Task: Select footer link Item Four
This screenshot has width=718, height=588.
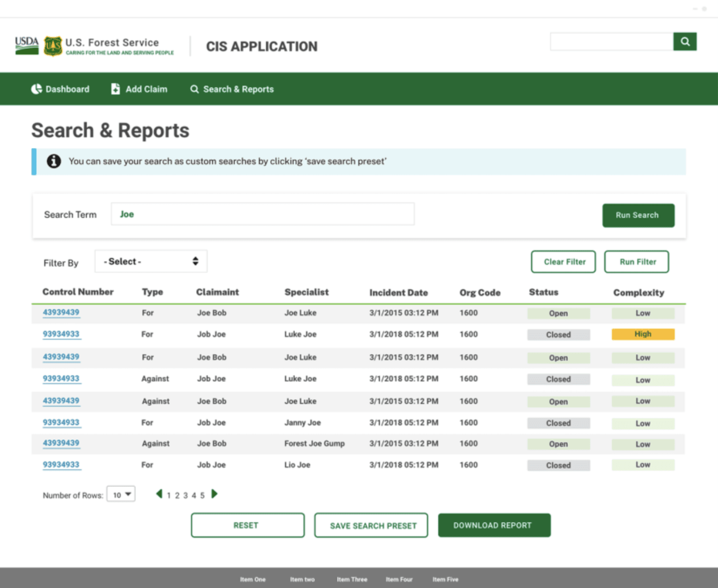Action: 399,579
